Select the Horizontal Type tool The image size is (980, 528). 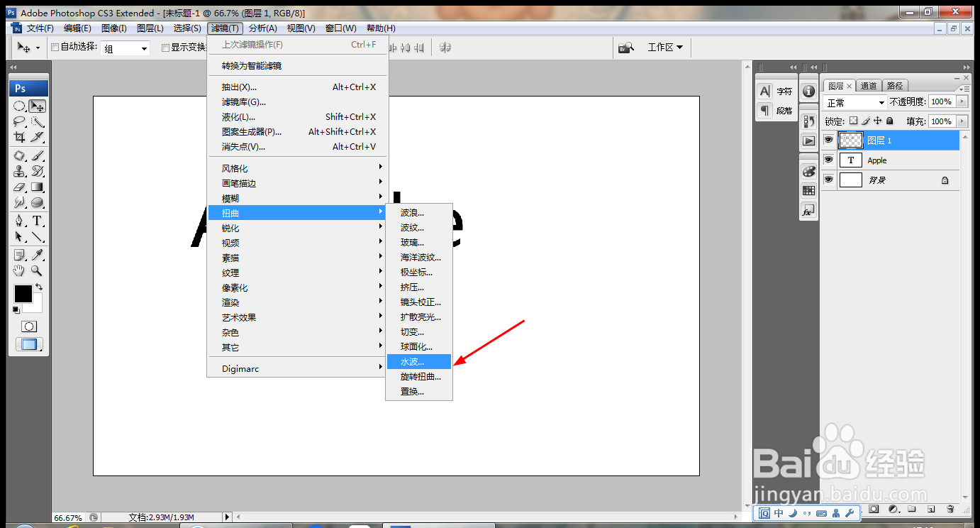coord(38,221)
